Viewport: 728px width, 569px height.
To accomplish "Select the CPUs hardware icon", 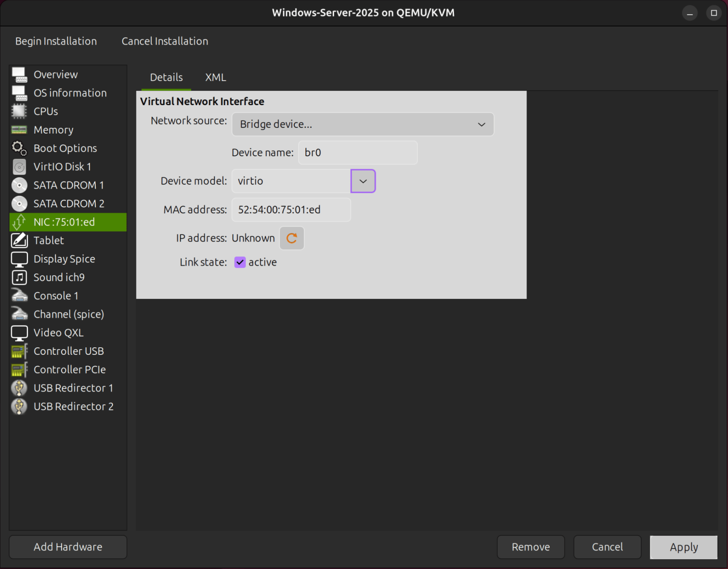I will [x=19, y=111].
